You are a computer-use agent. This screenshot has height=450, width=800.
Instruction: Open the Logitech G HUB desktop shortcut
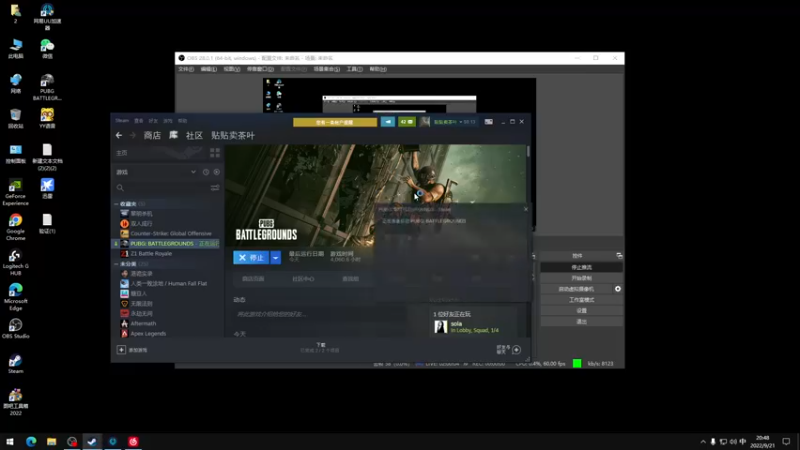click(15, 262)
